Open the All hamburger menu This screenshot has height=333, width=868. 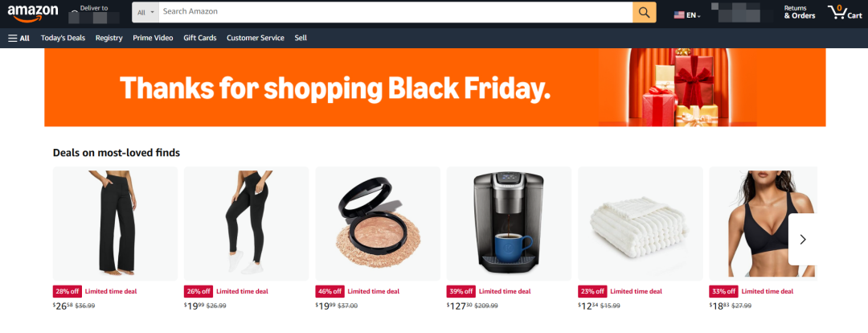pos(18,39)
